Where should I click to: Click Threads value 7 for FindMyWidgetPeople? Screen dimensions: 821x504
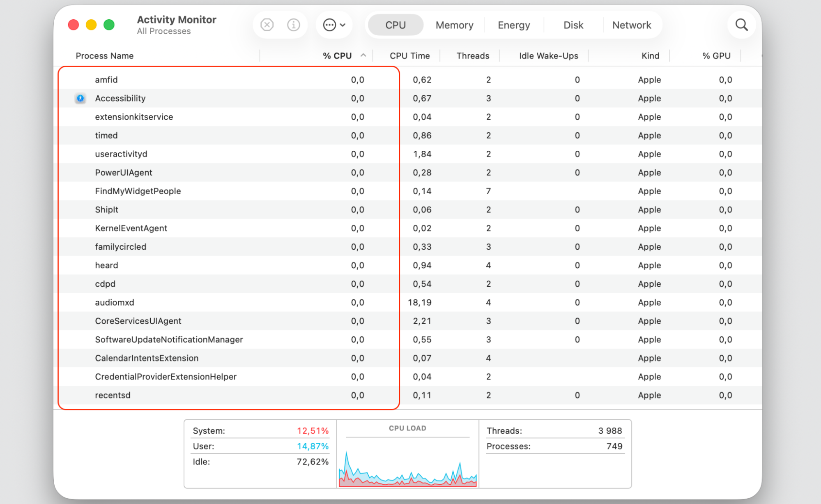click(488, 191)
